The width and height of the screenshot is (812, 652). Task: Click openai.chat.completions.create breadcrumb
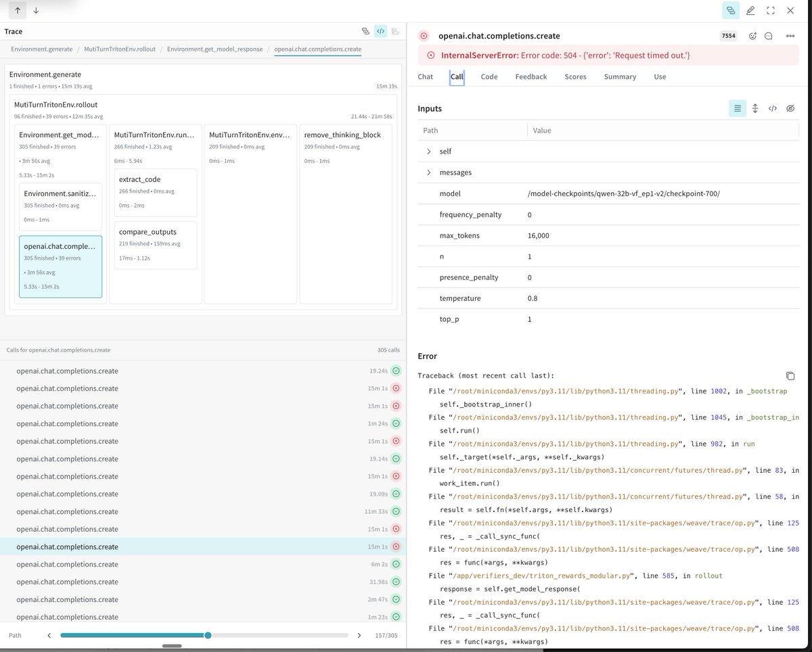click(x=318, y=49)
